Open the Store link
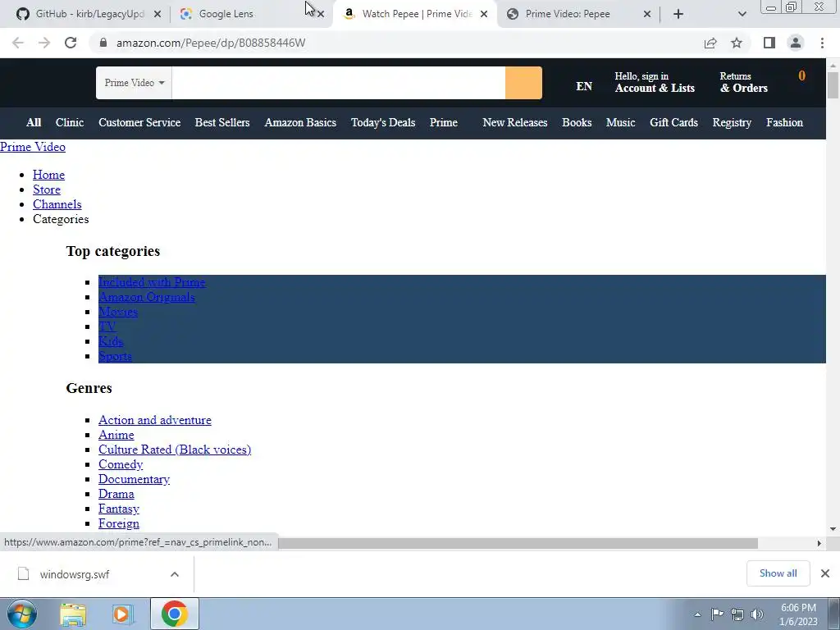The width and height of the screenshot is (840, 630). coord(47,189)
